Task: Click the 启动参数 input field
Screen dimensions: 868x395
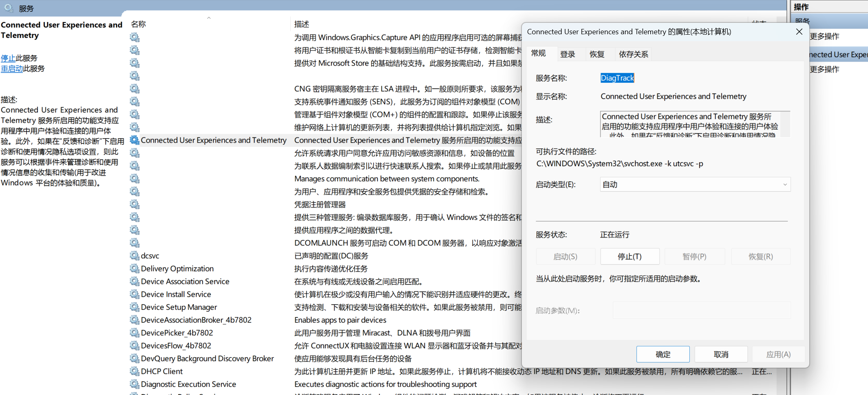Action: click(701, 310)
